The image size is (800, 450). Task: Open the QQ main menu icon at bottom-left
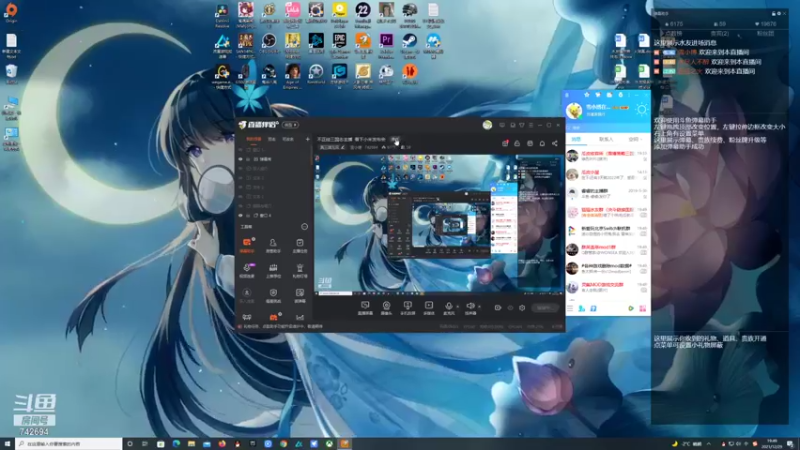coord(570,308)
